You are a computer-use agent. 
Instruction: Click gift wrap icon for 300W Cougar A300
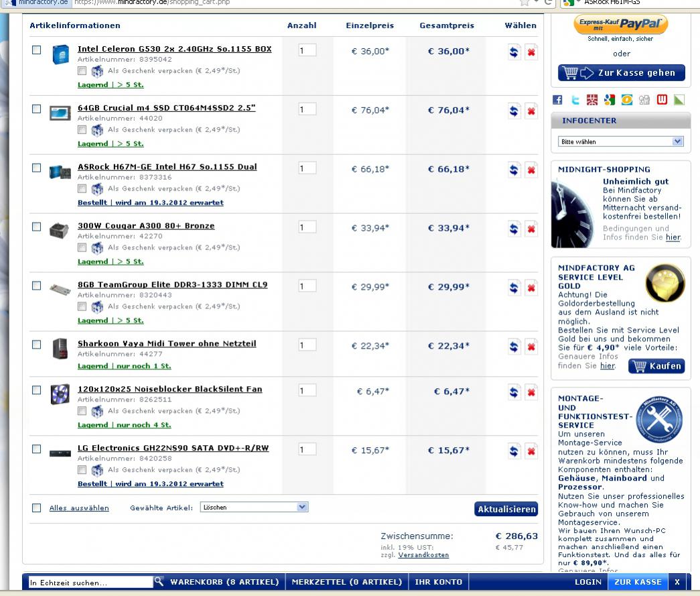(x=97, y=248)
